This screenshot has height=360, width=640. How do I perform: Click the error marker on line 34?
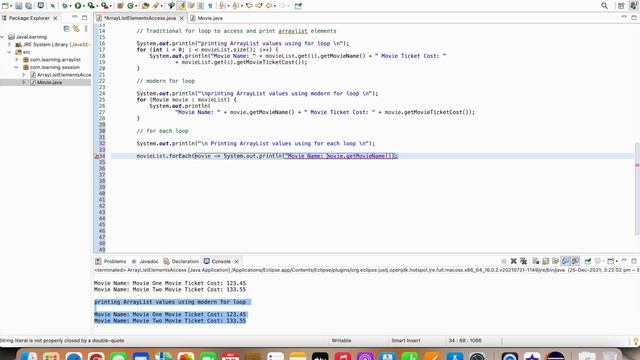(97, 156)
